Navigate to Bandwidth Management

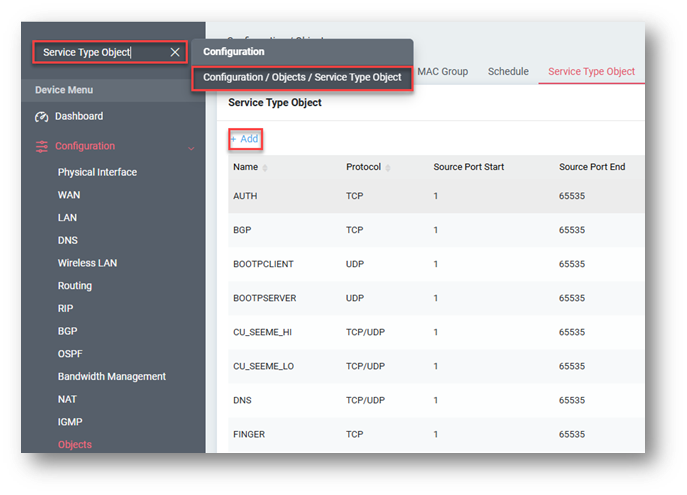tap(111, 377)
